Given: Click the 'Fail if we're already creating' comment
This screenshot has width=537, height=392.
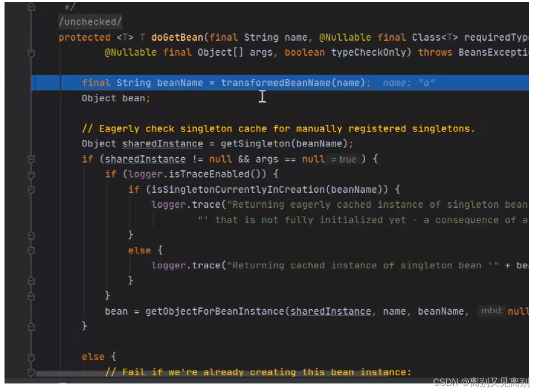Looking at the screenshot, I should [x=258, y=372].
